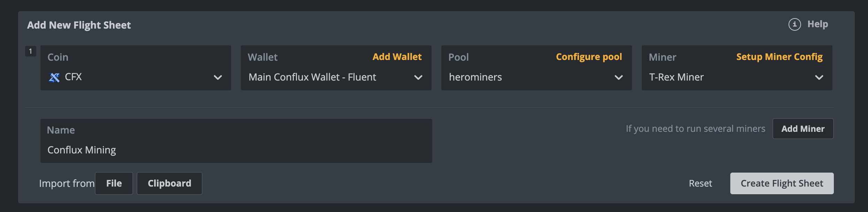
Task: Click the Reset button
Action: pos(700,183)
